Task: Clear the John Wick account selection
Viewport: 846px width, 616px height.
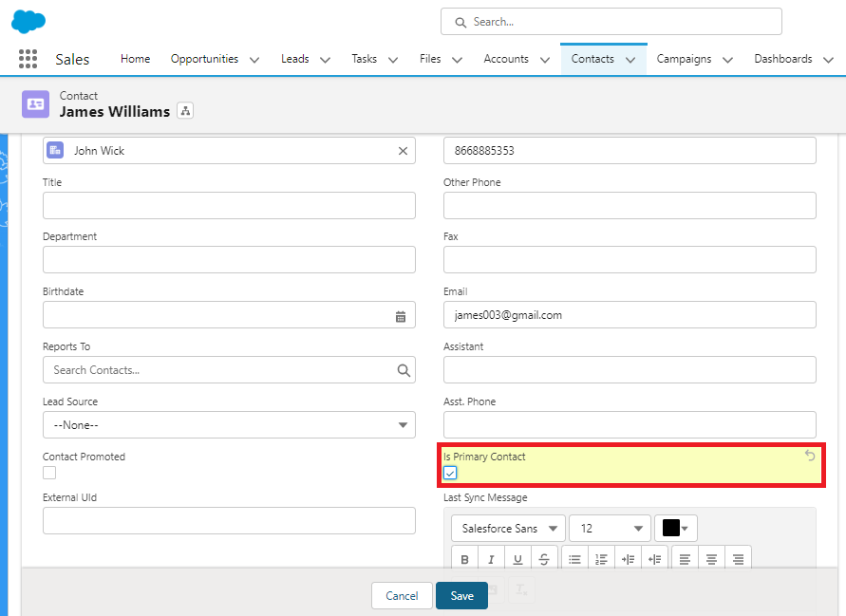Action: tap(403, 151)
